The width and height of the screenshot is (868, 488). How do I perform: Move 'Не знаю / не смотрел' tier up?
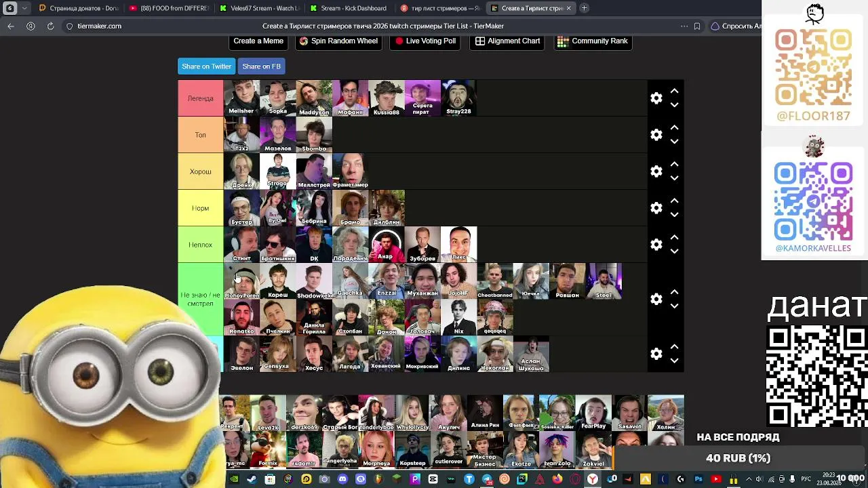pyautogui.click(x=674, y=291)
